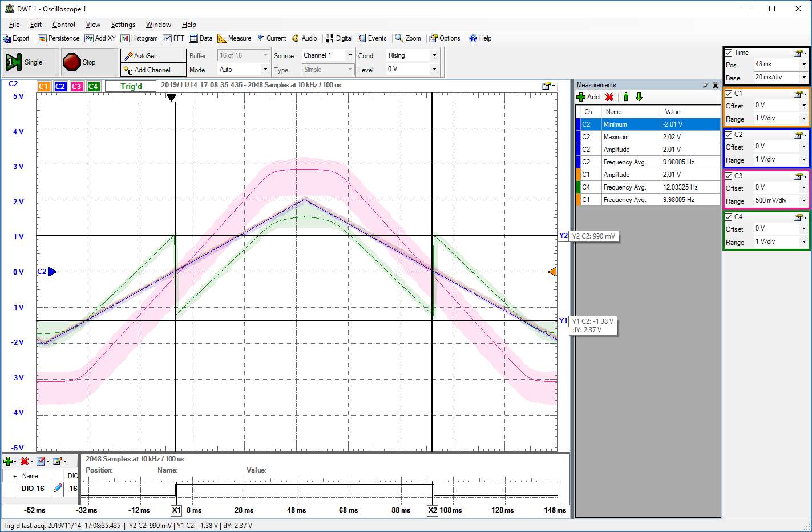This screenshot has height=532, width=812.
Task: Open the Settings menu
Action: [123, 25]
